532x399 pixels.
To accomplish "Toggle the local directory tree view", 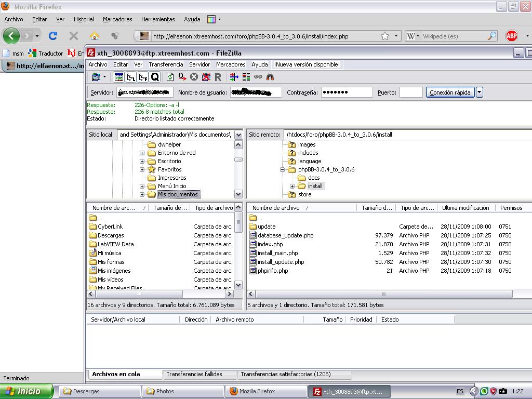I will (131, 77).
